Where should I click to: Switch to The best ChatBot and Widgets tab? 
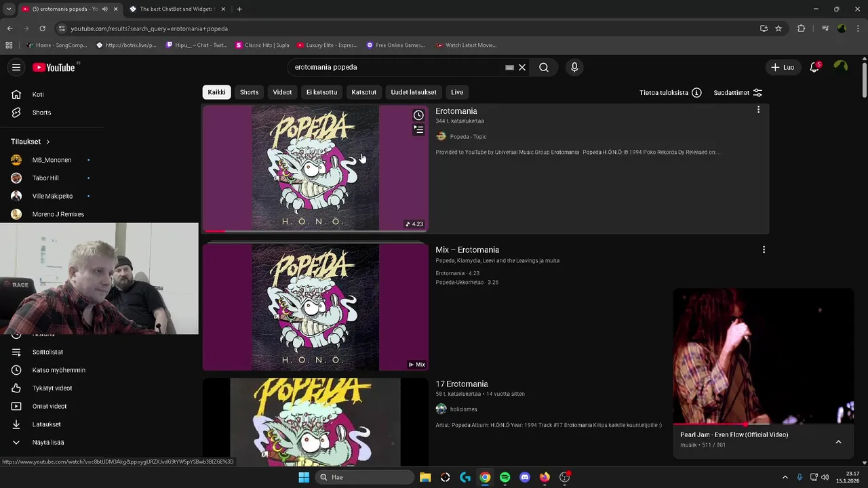click(176, 9)
